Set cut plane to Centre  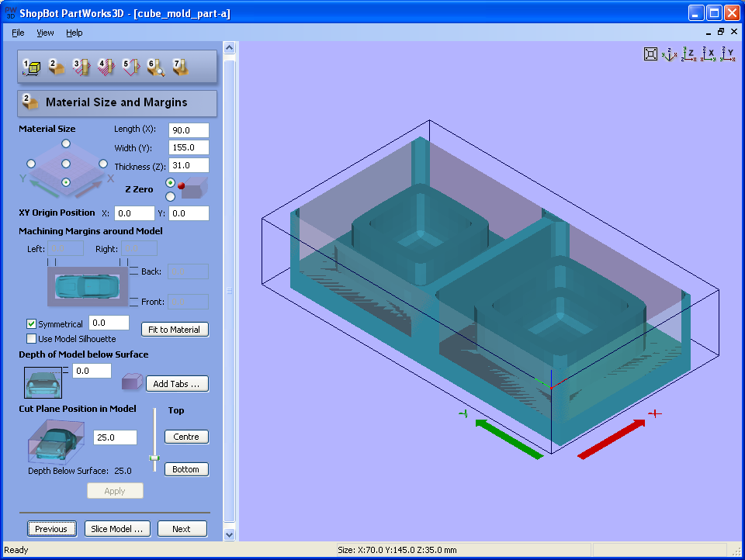tap(186, 437)
